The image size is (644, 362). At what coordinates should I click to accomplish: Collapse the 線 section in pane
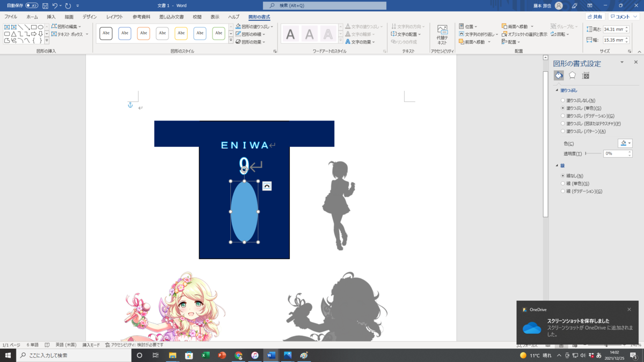point(557,166)
